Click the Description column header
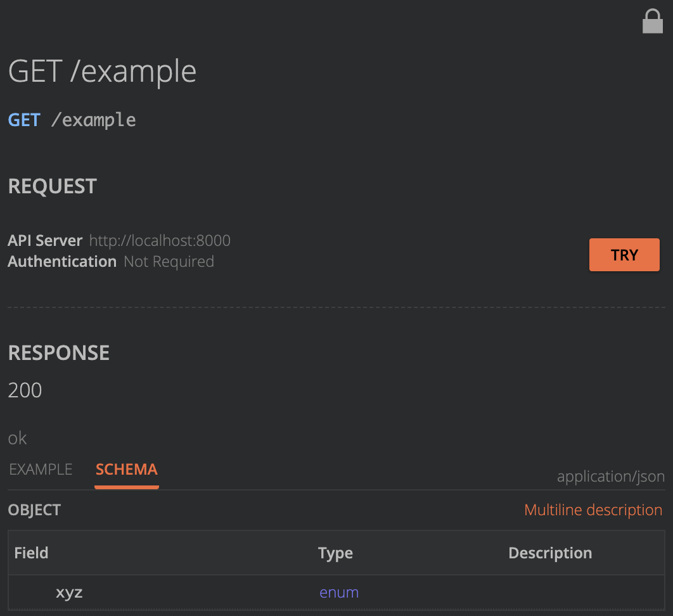The image size is (673, 616). click(x=550, y=553)
